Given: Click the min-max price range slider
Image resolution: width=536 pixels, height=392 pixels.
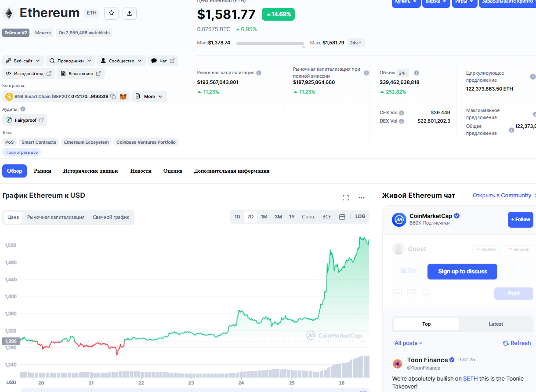Looking at the screenshot, I should click(270, 43).
